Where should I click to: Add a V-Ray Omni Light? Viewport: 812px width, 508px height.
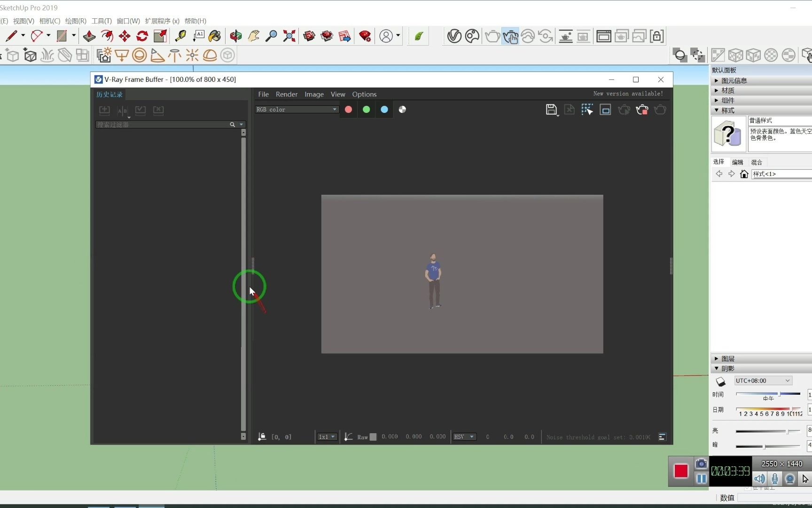(x=192, y=55)
